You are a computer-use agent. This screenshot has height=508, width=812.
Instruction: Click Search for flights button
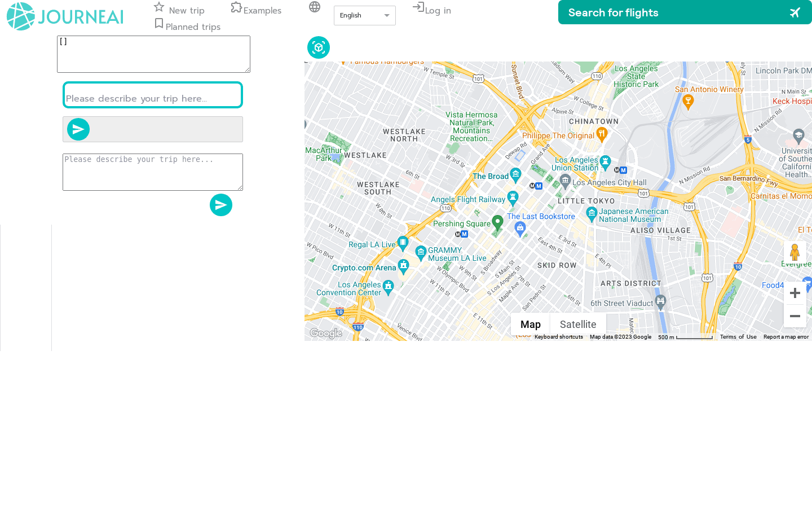(x=685, y=12)
